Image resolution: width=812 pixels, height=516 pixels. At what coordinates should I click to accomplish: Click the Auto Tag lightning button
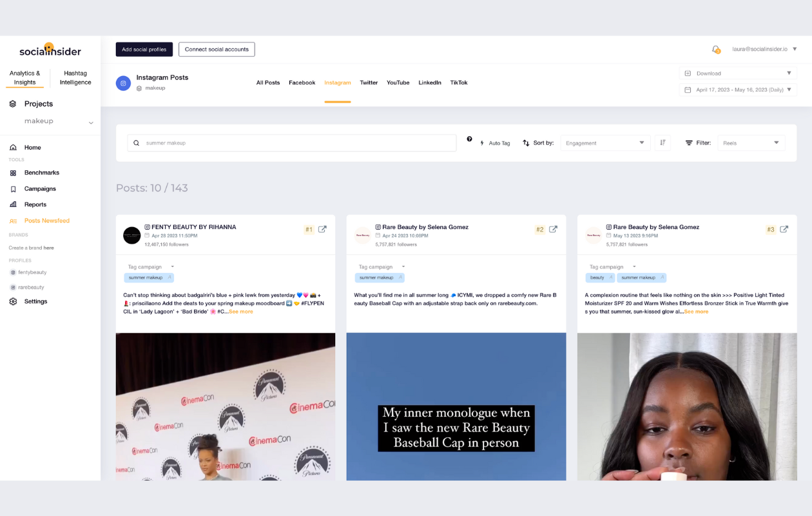495,143
